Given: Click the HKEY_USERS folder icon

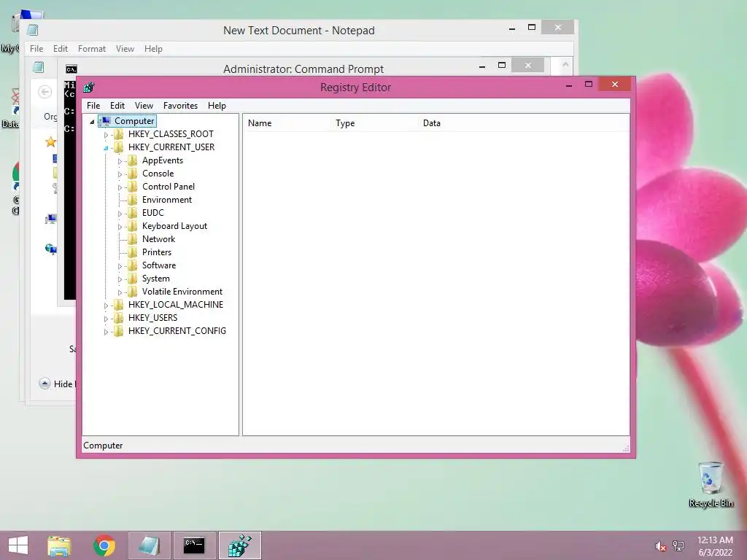Looking at the screenshot, I should tap(119, 318).
